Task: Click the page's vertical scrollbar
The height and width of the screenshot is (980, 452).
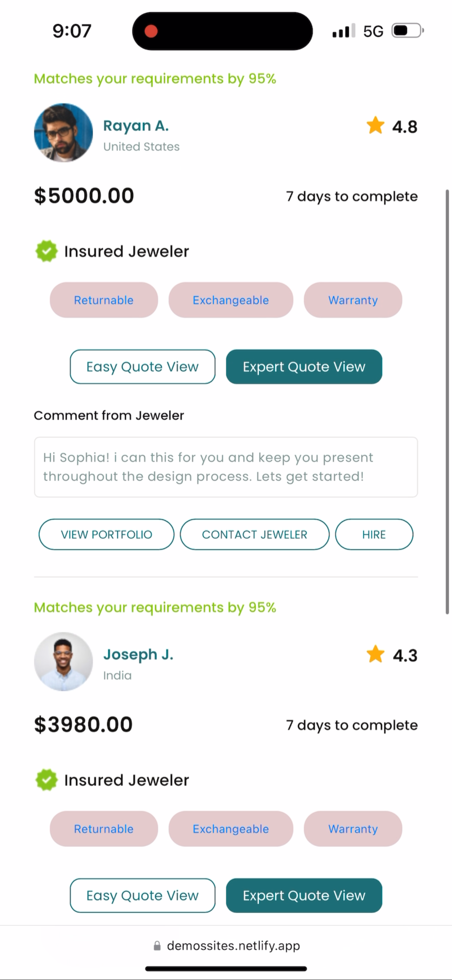Action: [x=447, y=401]
